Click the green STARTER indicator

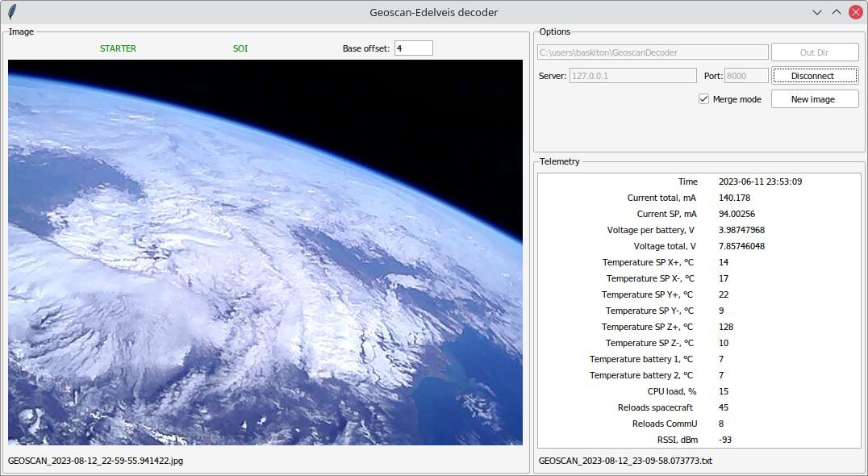118,48
